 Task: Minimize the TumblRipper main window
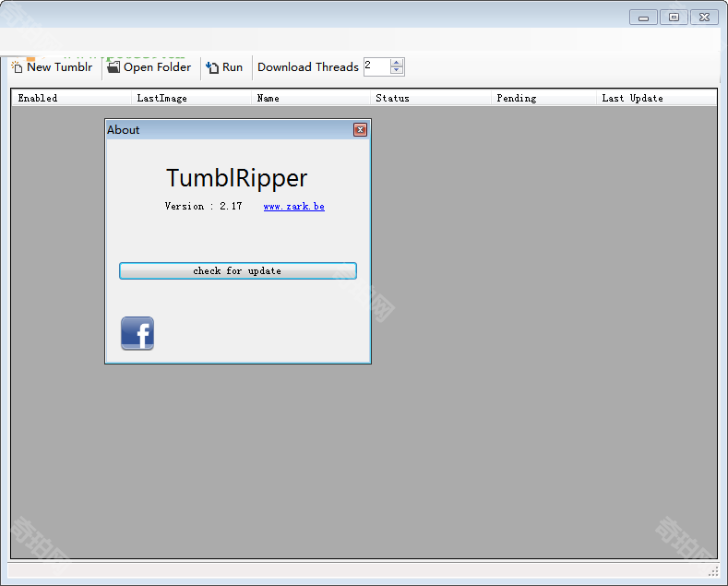(643, 18)
